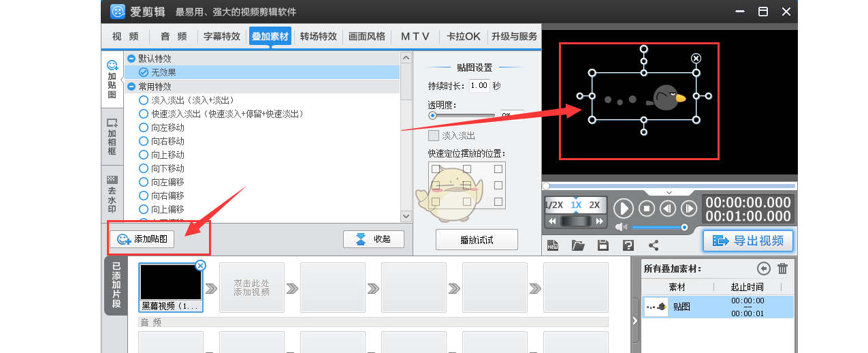Switch to the 字幕特效 tab
Viewport: 868px width, 353px height.
pyautogui.click(x=222, y=36)
